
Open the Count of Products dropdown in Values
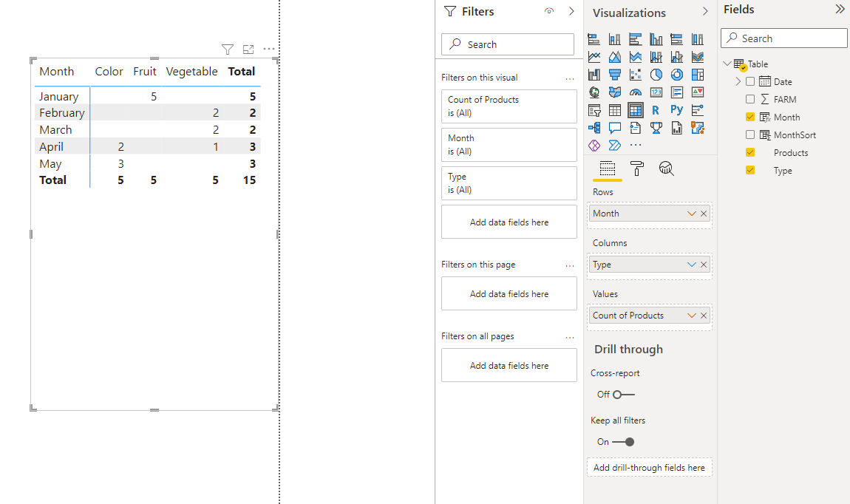coord(691,316)
